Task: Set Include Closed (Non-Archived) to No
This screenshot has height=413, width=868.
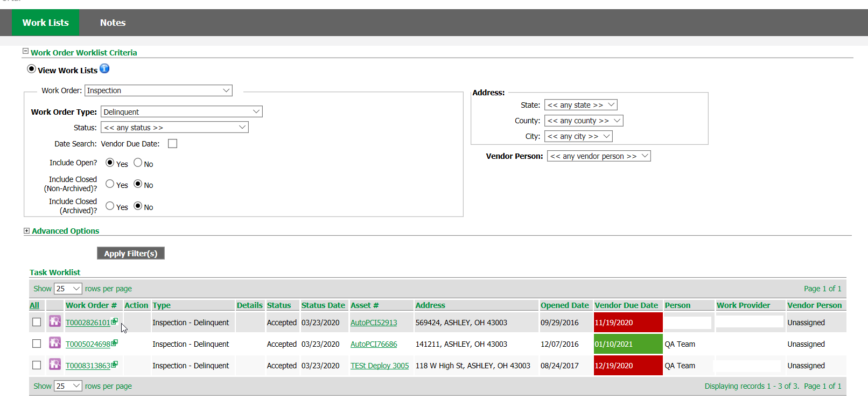Action: coord(138,184)
